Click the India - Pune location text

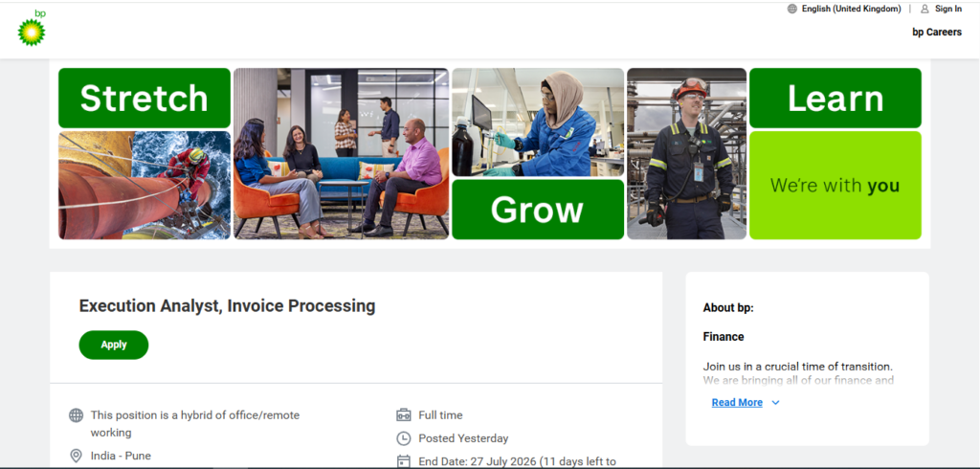click(x=121, y=456)
